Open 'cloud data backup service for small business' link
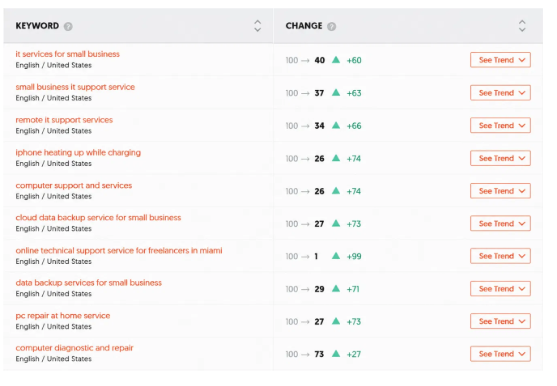 tap(98, 217)
